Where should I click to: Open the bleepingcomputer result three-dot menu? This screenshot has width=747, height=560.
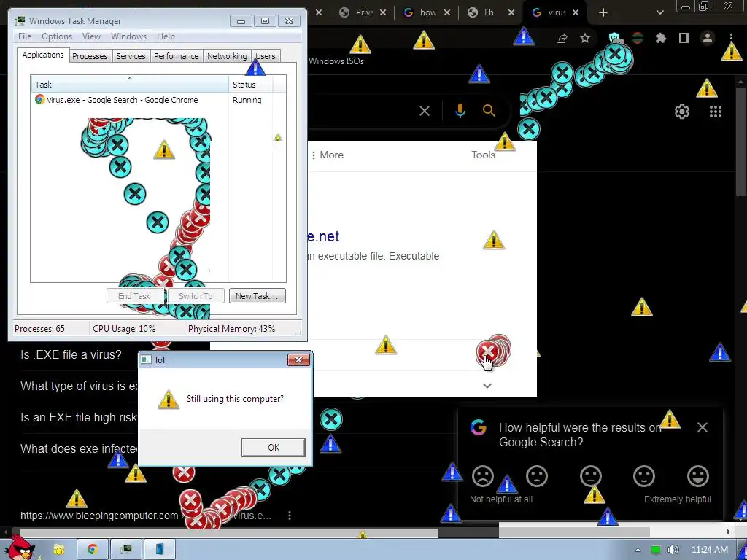tap(289, 516)
